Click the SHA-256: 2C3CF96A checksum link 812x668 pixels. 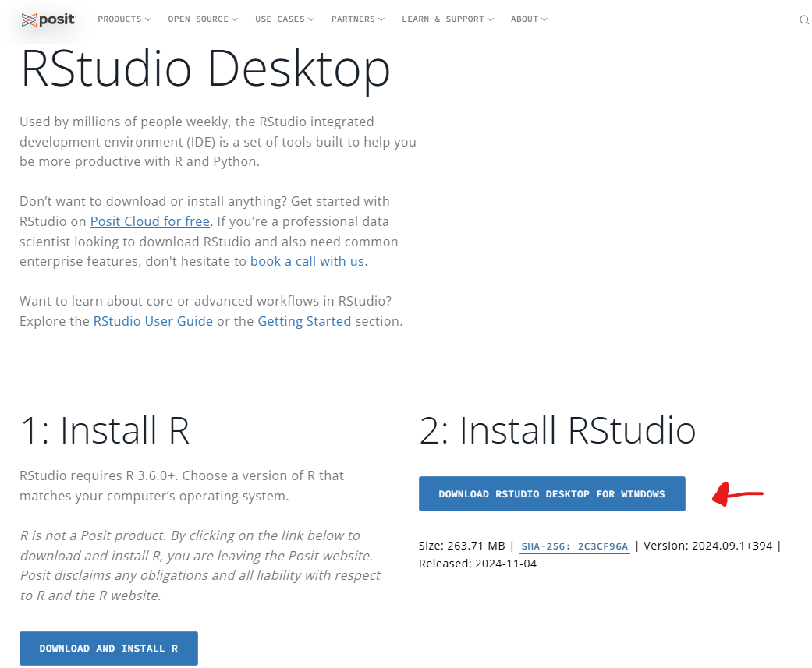click(x=574, y=546)
